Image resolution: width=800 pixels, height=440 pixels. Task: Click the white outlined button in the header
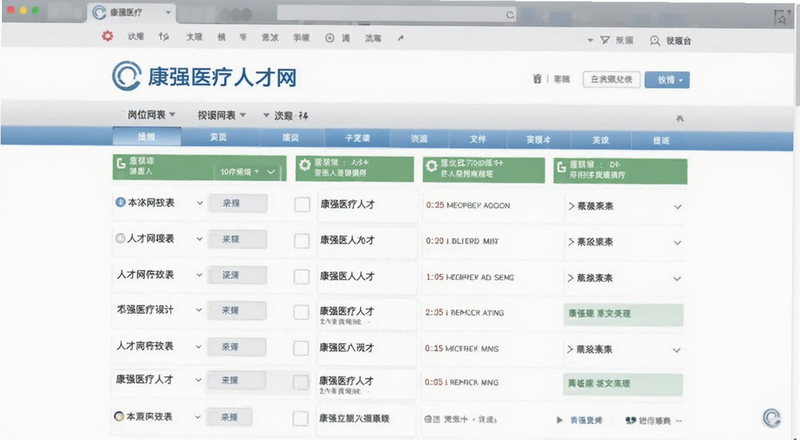pyautogui.click(x=611, y=79)
